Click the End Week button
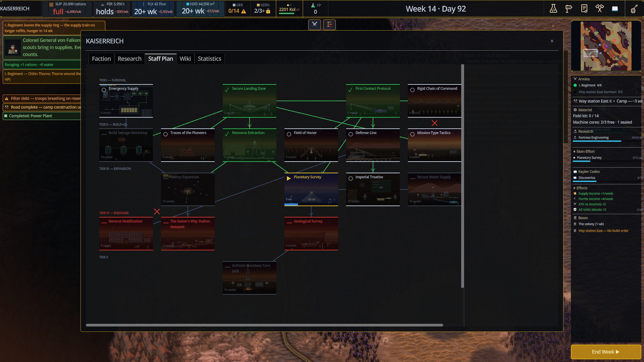 point(606,352)
